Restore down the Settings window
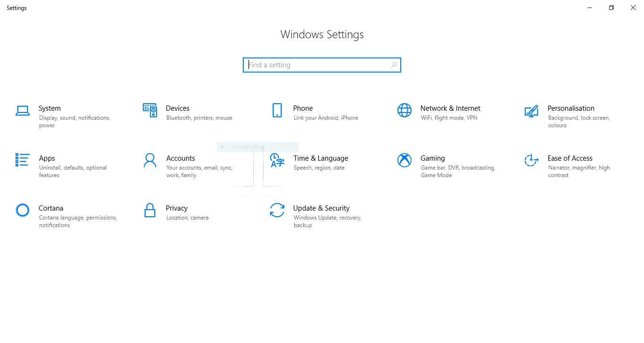 (611, 8)
